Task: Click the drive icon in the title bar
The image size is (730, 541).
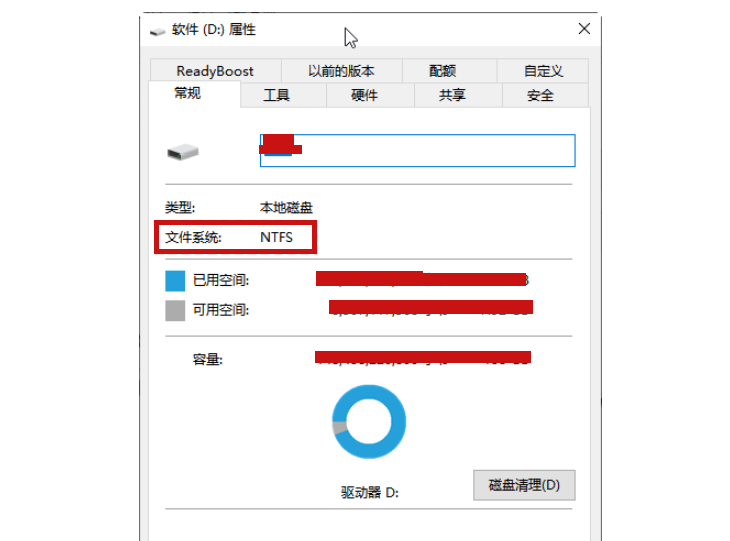Action: click(157, 31)
